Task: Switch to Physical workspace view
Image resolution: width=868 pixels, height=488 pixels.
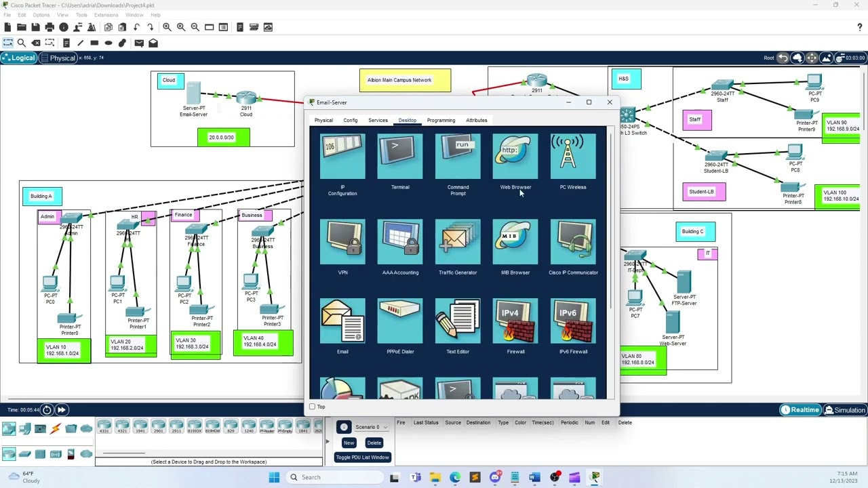Action: [x=58, y=58]
